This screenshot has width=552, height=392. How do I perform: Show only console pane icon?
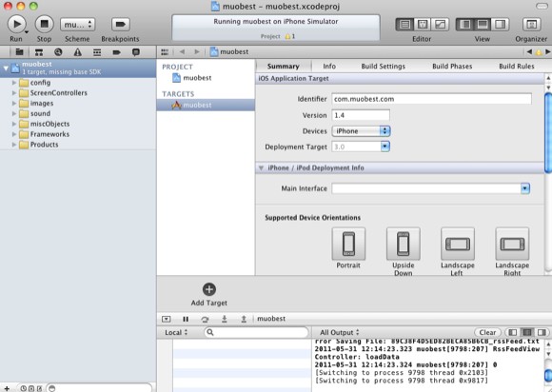tap(542, 332)
